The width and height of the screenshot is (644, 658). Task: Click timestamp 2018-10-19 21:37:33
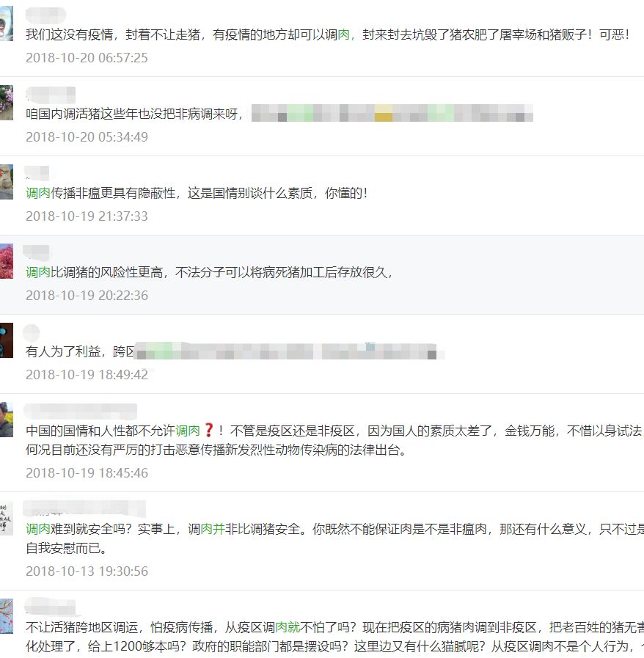(87, 216)
